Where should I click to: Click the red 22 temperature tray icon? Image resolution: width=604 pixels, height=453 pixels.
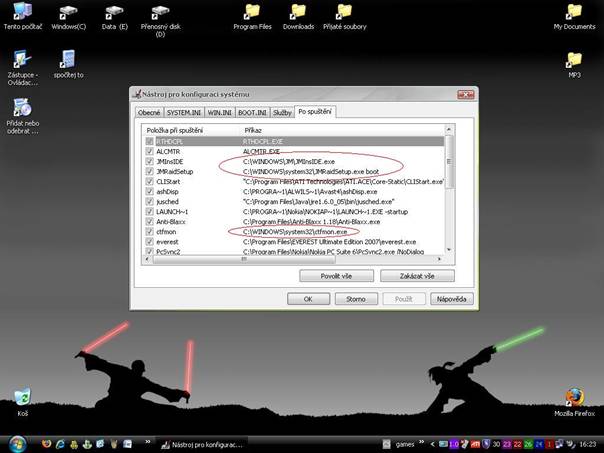point(517,445)
